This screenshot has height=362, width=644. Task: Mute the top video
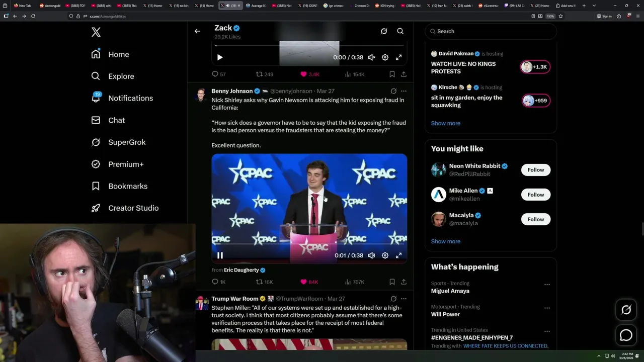pos(371,57)
